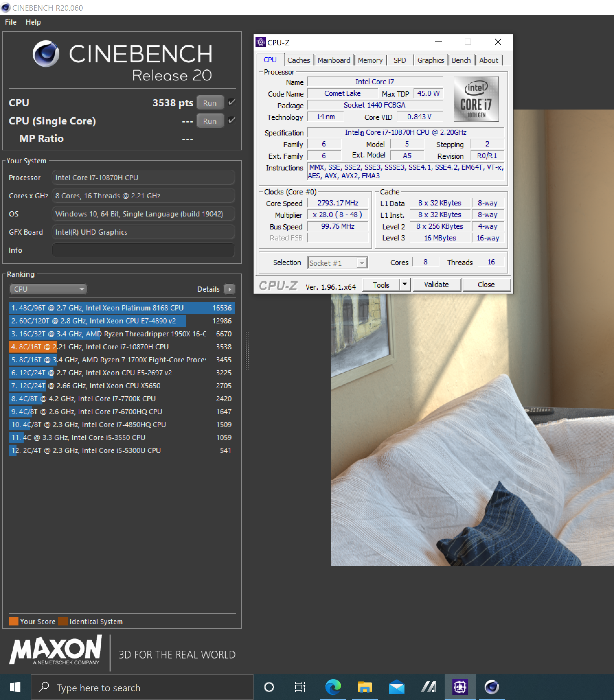Viewport: 614px width, 700px height.
Task: Select ranking row Core i7-7700K CPU
Action: click(121, 399)
